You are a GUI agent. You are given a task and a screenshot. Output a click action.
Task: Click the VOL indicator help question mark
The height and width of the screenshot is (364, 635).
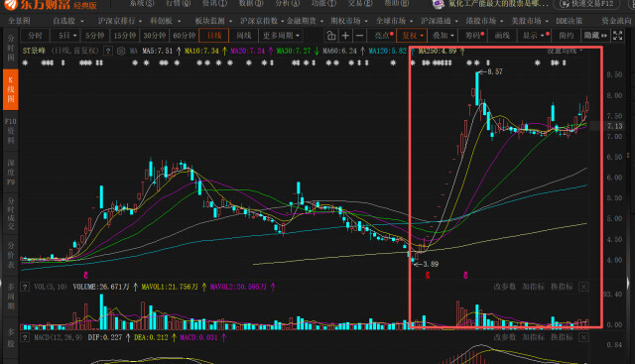click(x=25, y=287)
